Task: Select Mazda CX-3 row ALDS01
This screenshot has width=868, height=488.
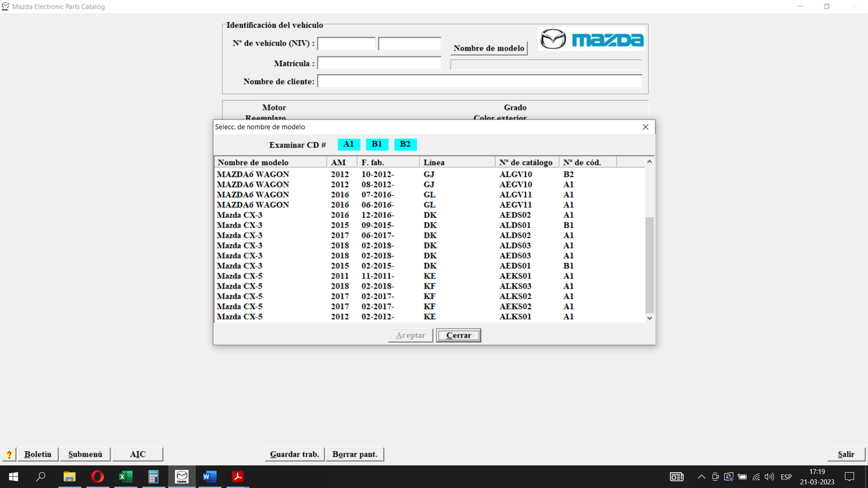Action: coord(429,226)
